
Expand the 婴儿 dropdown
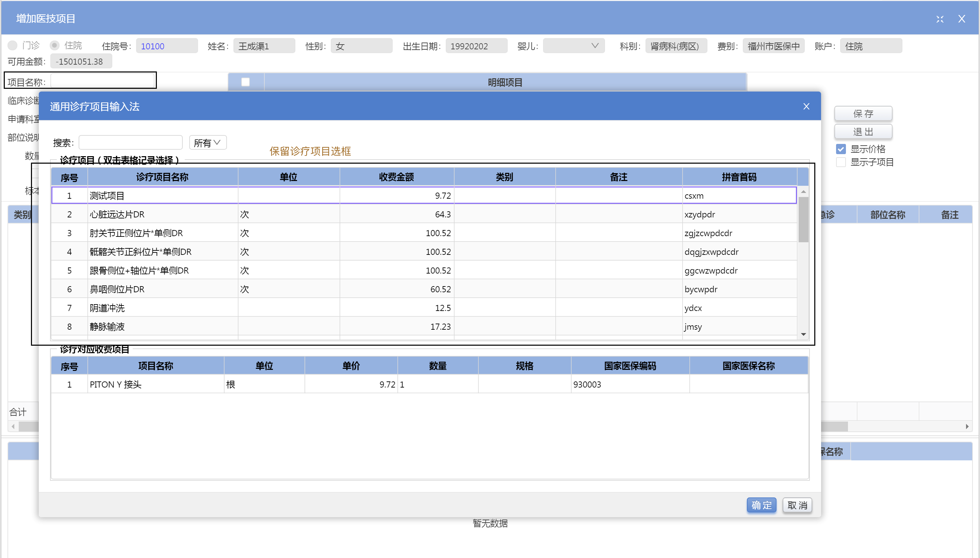tap(594, 46)
